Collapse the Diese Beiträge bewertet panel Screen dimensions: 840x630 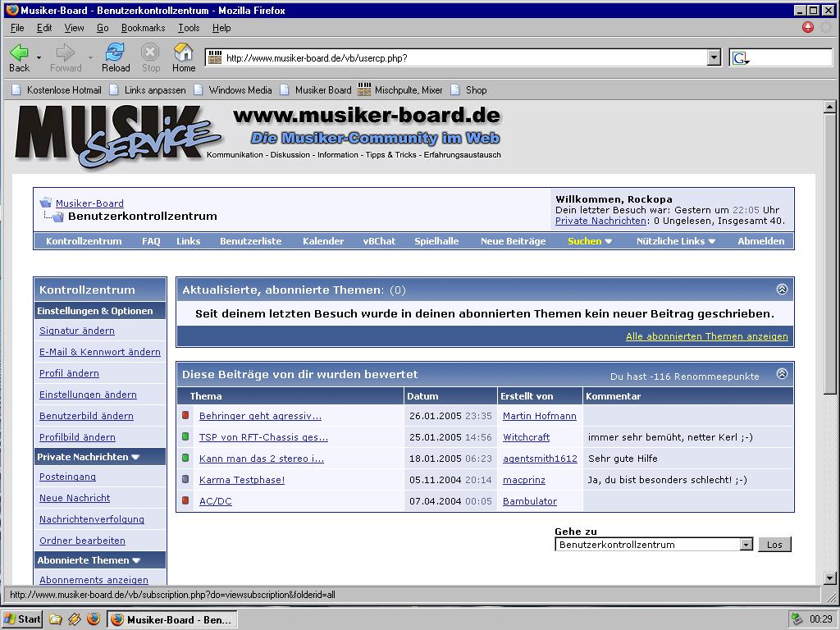(782, 374)
